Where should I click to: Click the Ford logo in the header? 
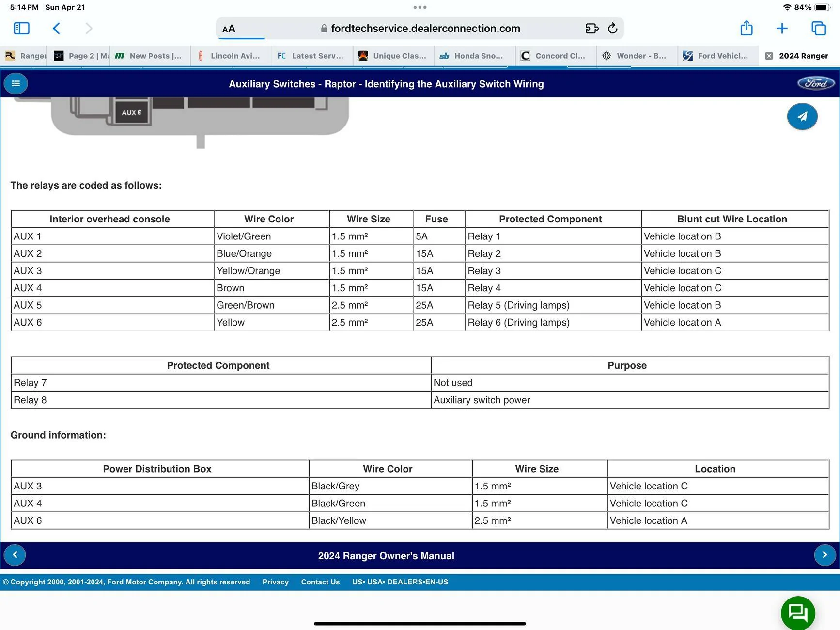pyautogui.click(x=816, y=84)
